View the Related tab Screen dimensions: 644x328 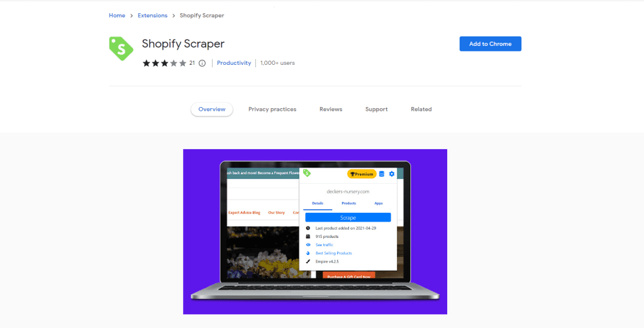(421, 110)
